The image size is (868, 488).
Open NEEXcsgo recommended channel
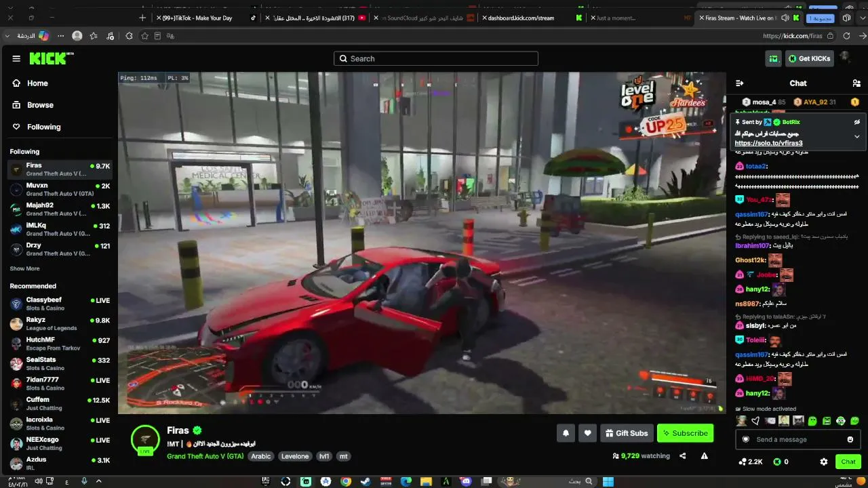pyautogui.click(x=60, y=443)
